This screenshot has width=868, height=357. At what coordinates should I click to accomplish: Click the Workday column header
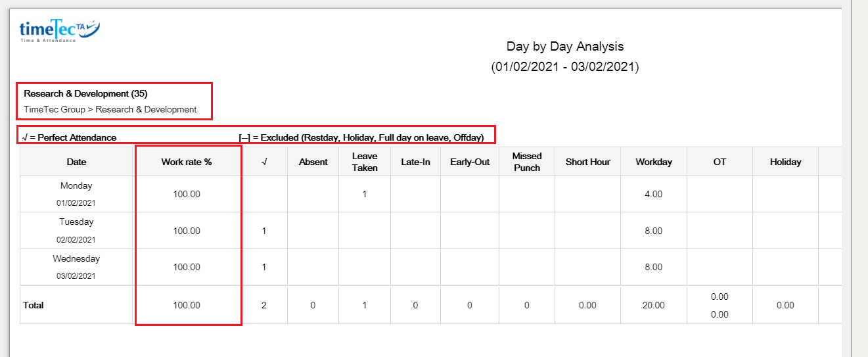pos(654,162)
